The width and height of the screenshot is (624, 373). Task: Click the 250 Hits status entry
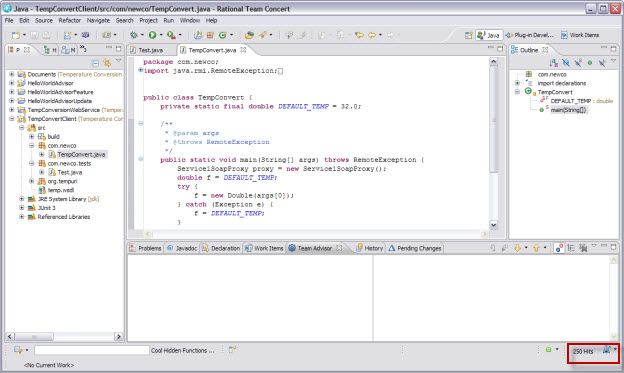(583, 352)
